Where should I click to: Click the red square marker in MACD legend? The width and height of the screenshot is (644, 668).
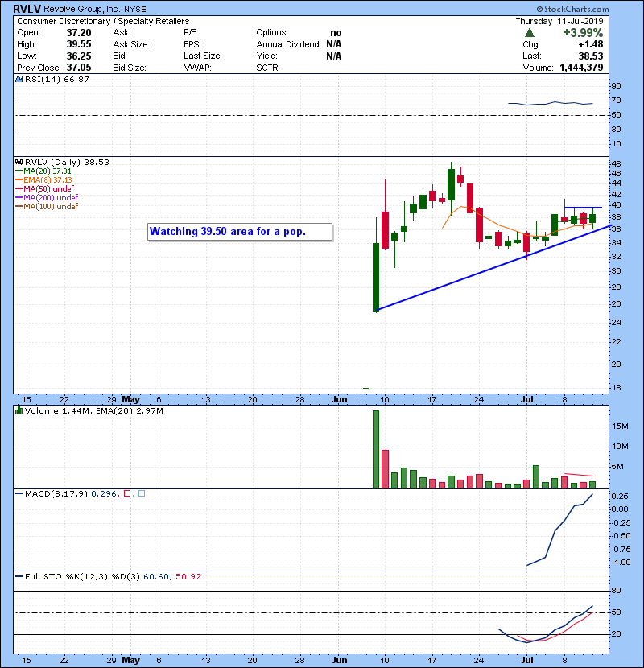tap(127, 493)
